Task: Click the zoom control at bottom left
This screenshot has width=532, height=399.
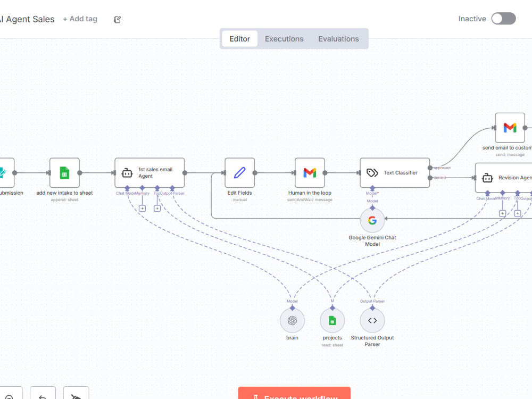Action: tap(10, 394)
